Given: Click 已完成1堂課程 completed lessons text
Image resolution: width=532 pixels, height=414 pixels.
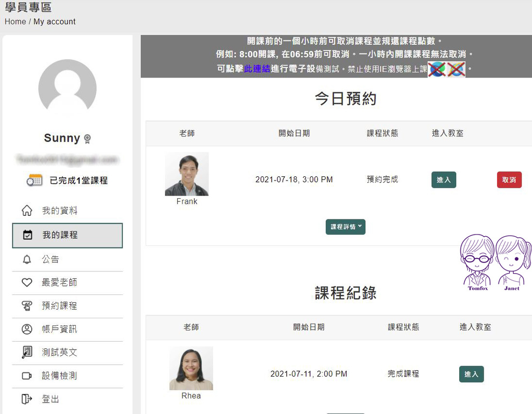Looking at the screenshot, I should coord(78,180).
